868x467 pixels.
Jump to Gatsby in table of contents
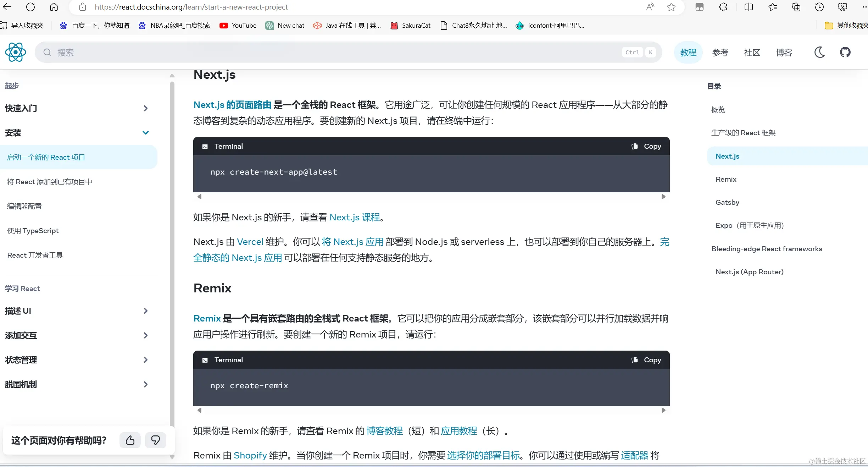[727, 202]
